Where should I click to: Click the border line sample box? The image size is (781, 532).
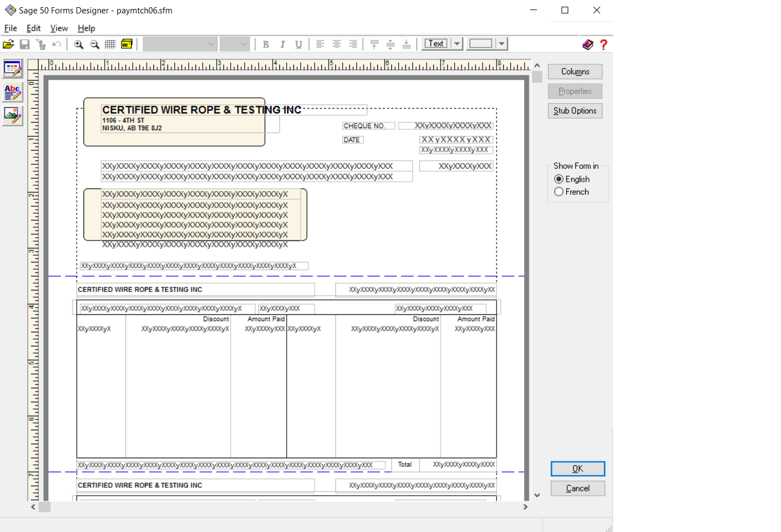coord(481,44)
